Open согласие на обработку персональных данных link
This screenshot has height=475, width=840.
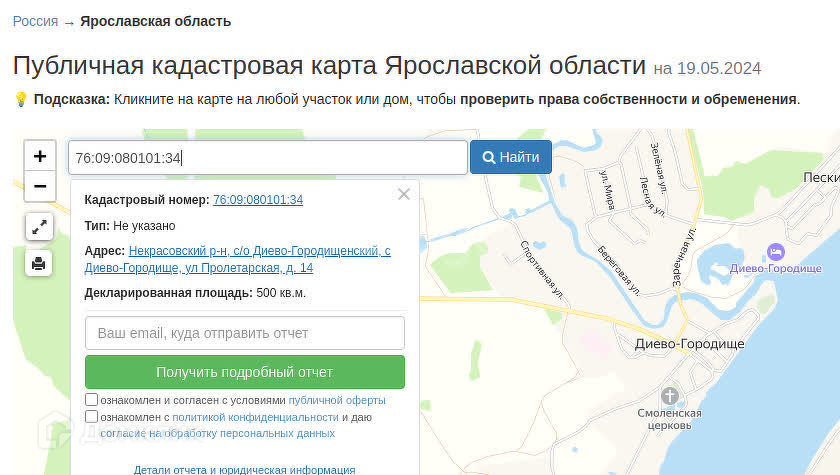coord(218,433)
